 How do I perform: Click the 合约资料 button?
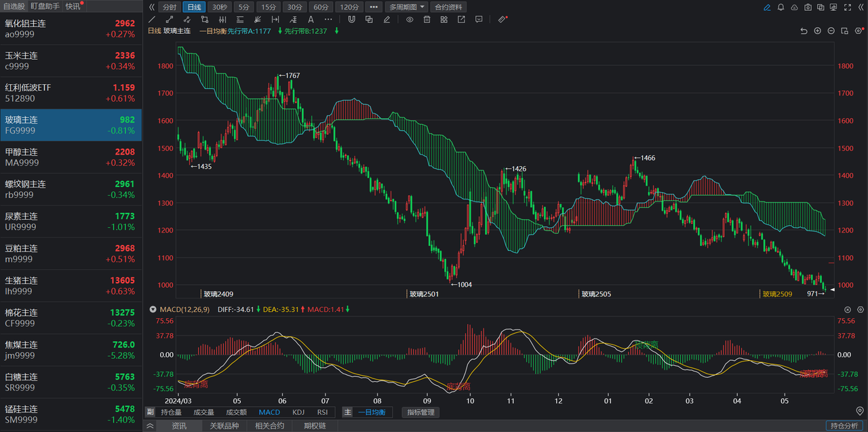coord(448,7)
